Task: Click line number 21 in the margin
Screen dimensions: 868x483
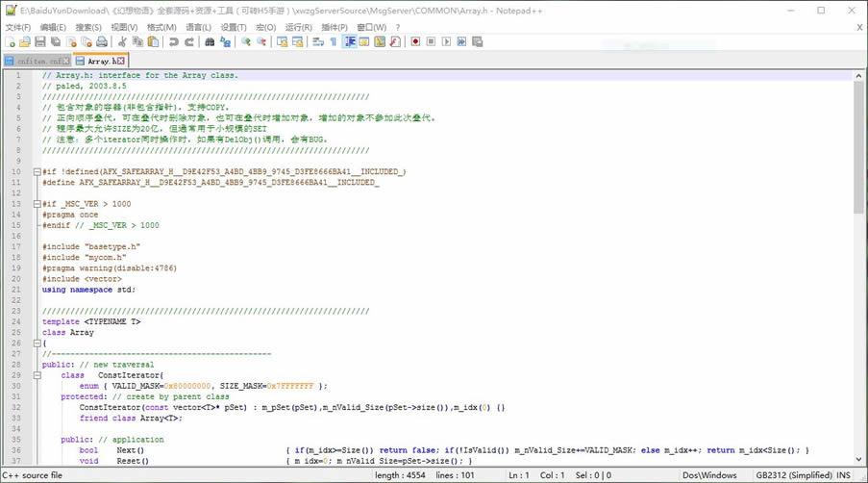Action: tap(16, 290)
